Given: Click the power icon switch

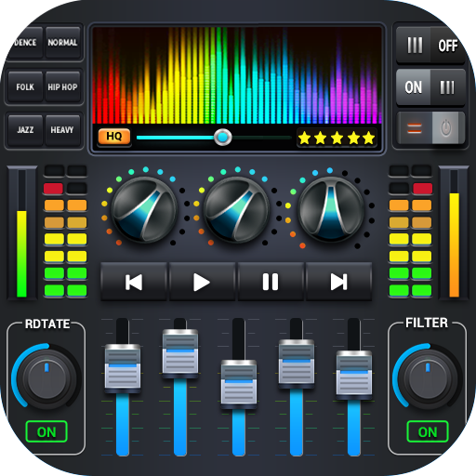Looking at the screenshot, I should click(446, 128).
